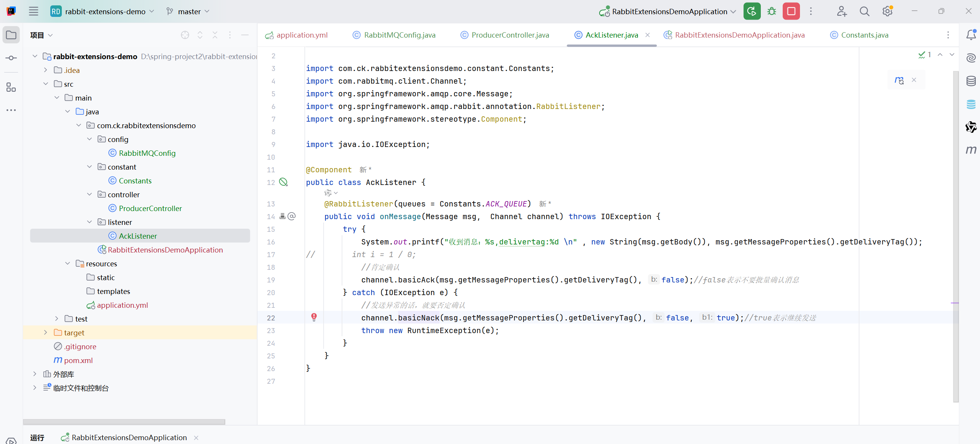The height and width of the screenshot is (444, 980).
Task: Stop the running application
Action: click(791, 11)
